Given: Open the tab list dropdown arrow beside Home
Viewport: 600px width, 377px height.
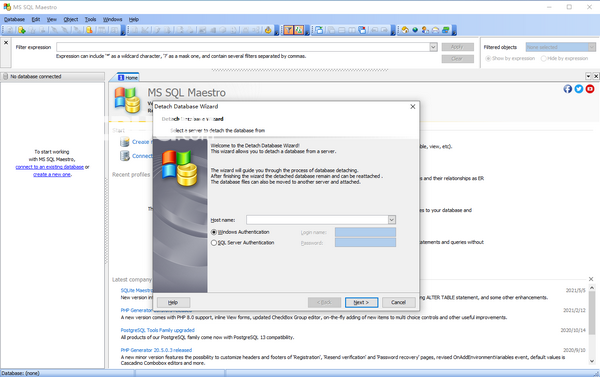Looking at the screenshot, I should 589,76.
